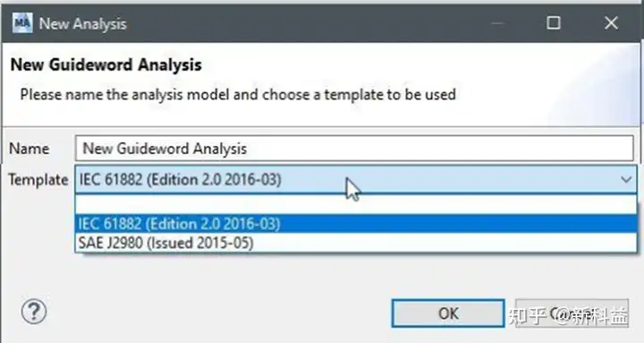
Task: Collapse the Template dropdown using its chevron arrow
Action: (626, 180)
